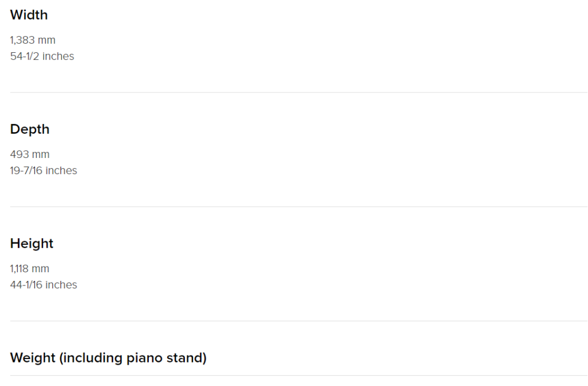Click the Width heading
This screenshot has height=386, width=588.
[x=29, y=15]
